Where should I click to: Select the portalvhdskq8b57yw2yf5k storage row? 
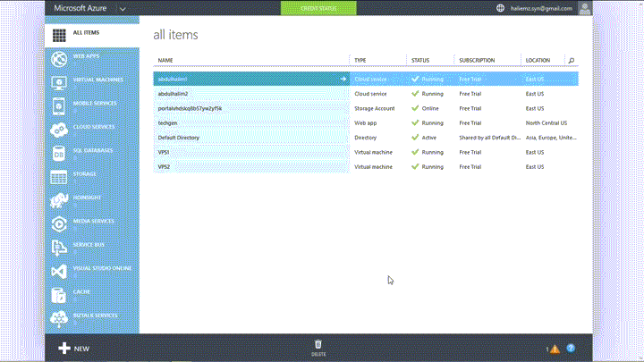366,108
